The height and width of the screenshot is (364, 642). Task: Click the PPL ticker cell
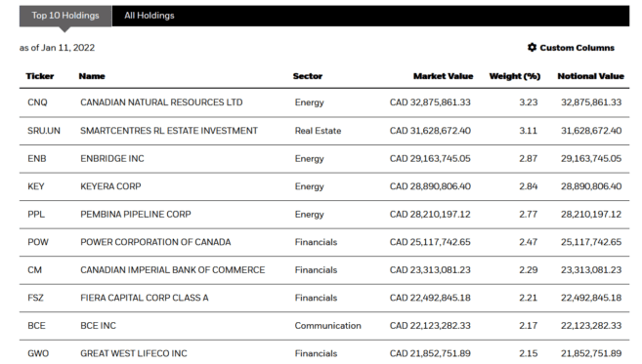pyautogui.click(x=36, y=214)
